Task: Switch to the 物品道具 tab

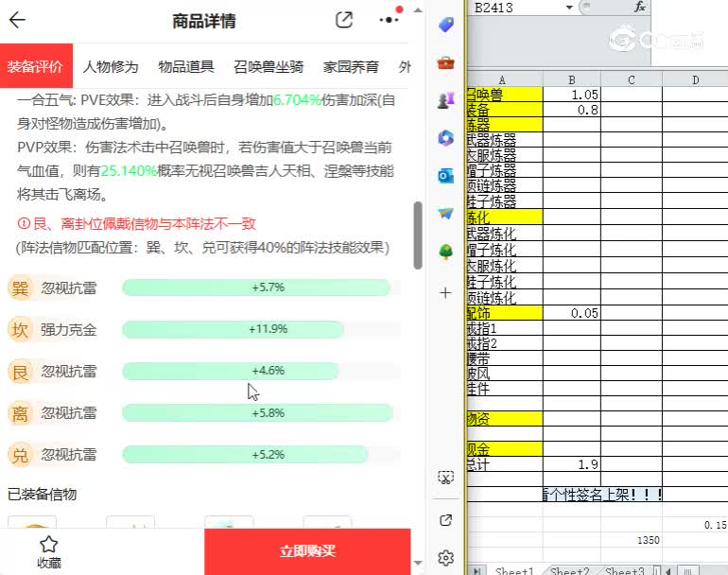Action: click(x=186, y=66)
